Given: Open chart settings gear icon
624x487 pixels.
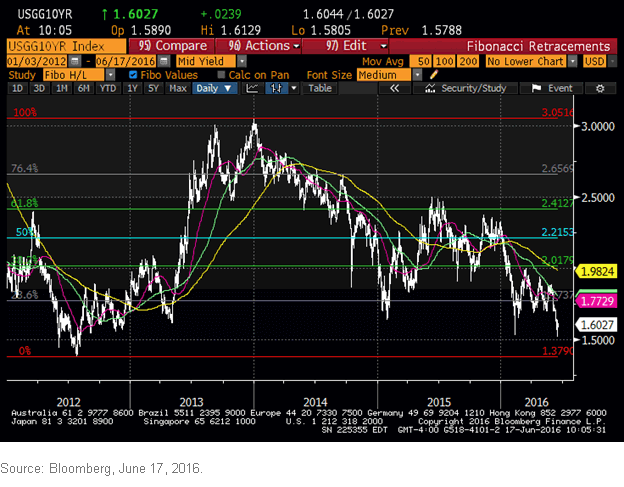Looking at the screenshot, I should [x=600, y=88].
